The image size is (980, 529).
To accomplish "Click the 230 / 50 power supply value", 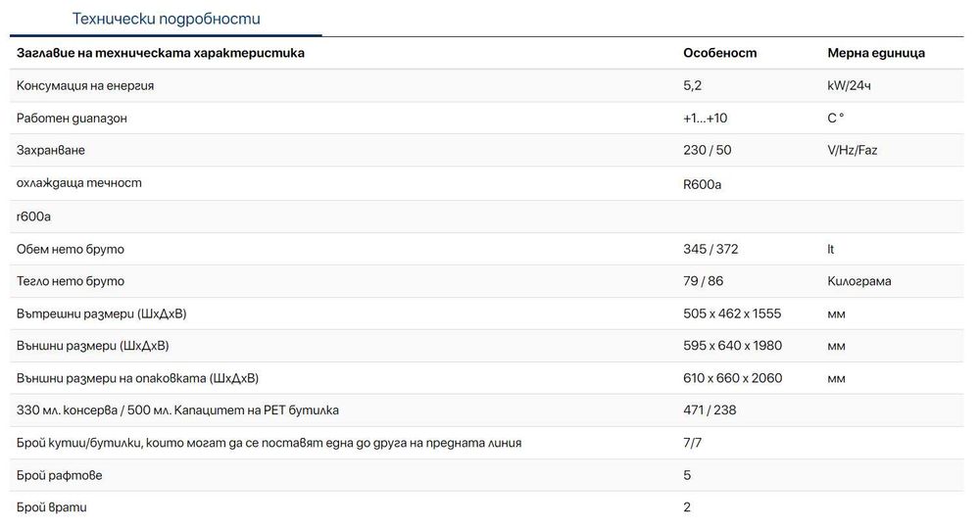I will (707, 151).
